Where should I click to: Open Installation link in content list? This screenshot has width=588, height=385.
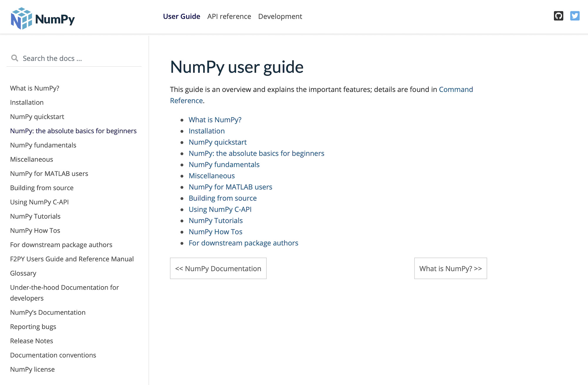click(x=206, y=131)
